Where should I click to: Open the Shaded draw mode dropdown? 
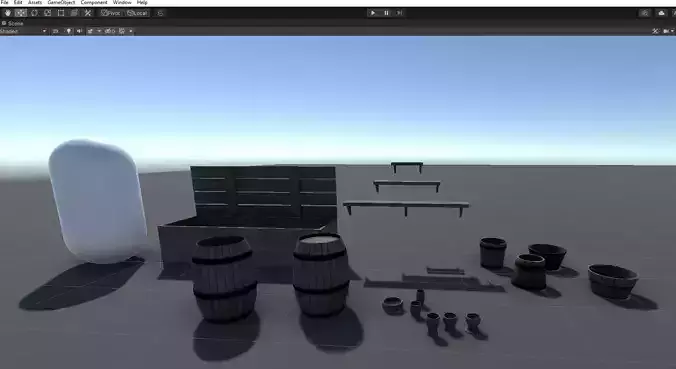coord(23,31)
